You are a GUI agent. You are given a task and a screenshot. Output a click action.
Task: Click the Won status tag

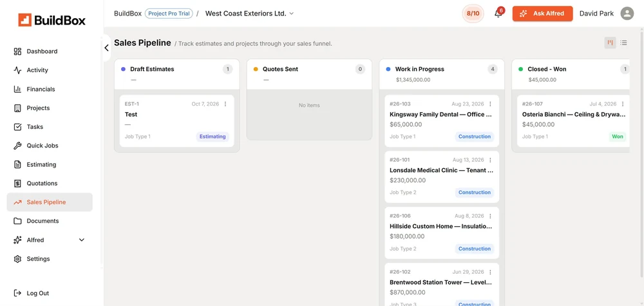[x=618, y=137]
